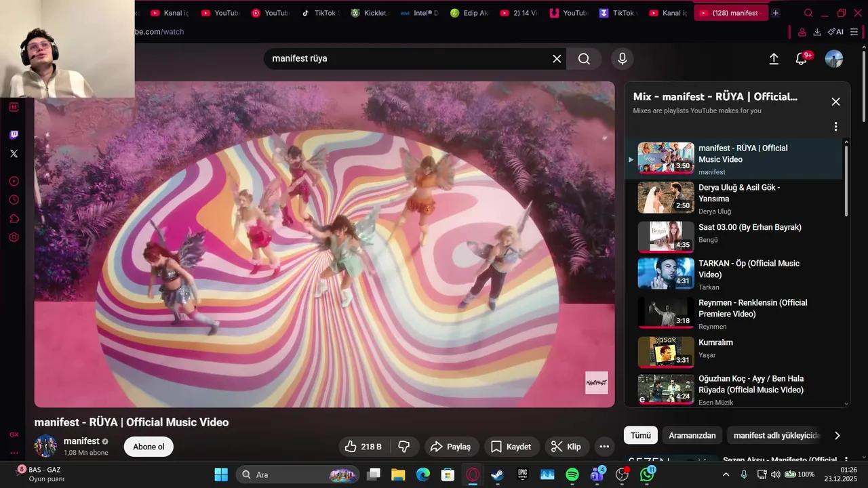The height and width of the screenshot is (488, 868).
Task: Open Opera GX Corner icon
Action: coord(14,434)
